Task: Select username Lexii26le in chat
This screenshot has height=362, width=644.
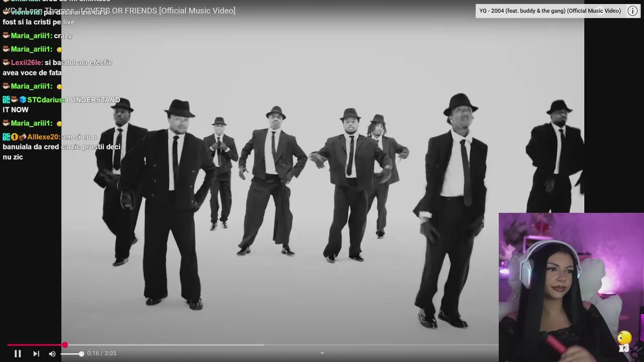Action: 27,63
